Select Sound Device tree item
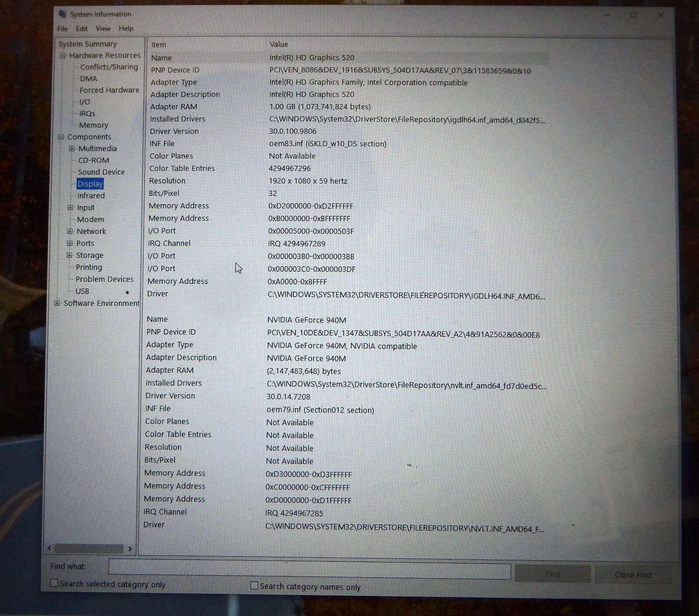This screenshot has width=699, height=616. tap(101, 172)
